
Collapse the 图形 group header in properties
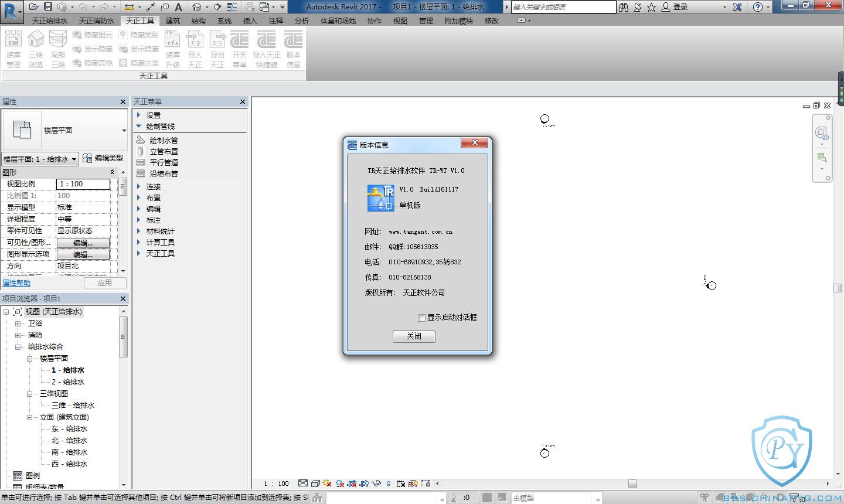112,172
